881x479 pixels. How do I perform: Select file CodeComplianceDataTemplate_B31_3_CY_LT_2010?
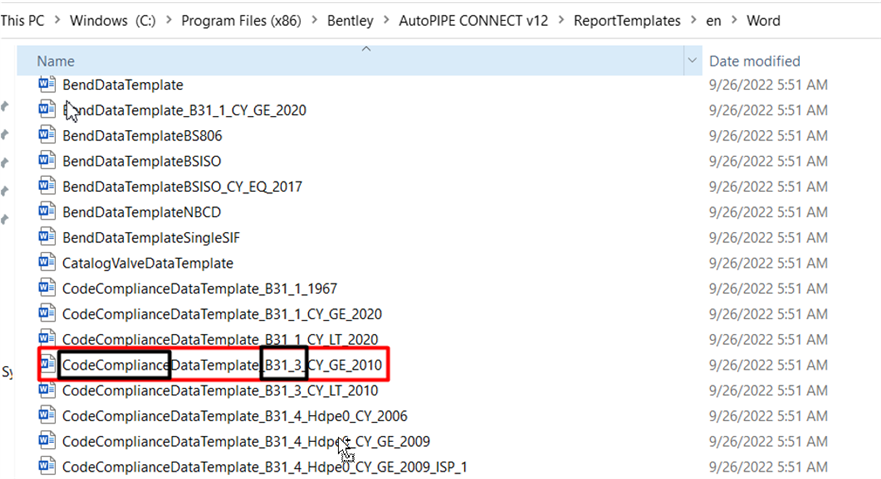(220, 390)
